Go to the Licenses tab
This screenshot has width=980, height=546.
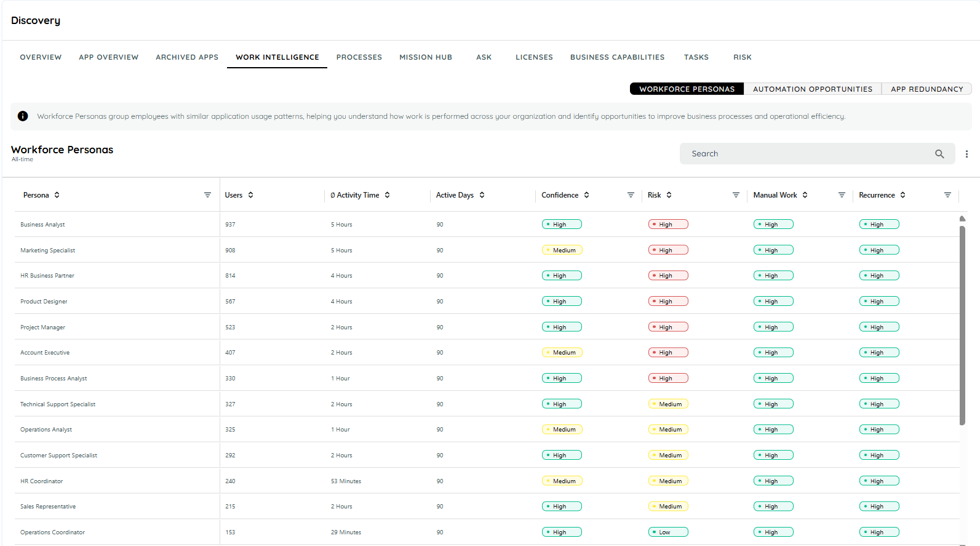point(535,57)
